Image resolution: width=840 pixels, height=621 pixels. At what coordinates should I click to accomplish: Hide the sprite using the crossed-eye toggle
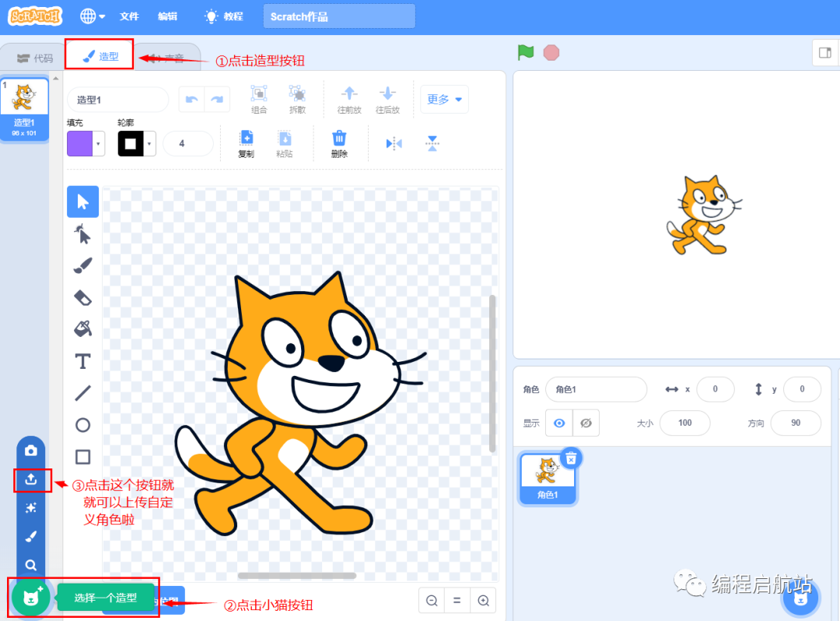point(586,423)
